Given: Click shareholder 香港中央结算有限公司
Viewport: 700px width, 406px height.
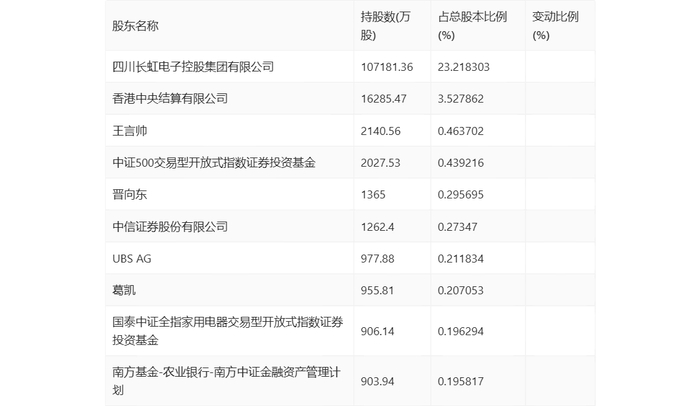Looking at the screenshot, I should (x=170, y=99).
